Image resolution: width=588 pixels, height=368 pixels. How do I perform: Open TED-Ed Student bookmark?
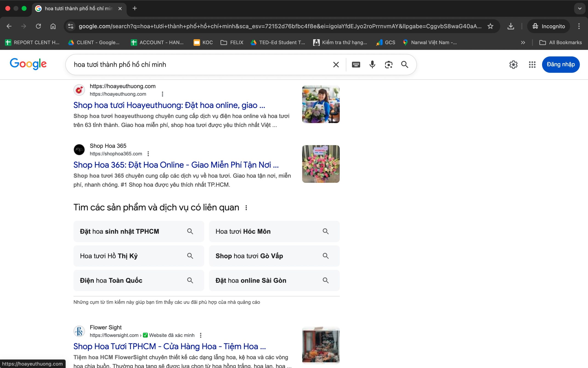[278, 43]
